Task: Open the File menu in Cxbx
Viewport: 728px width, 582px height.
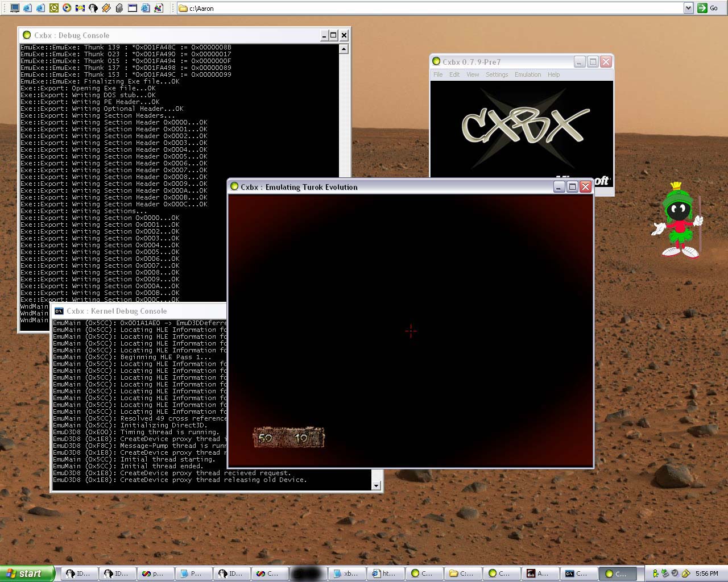Action: pos(438,74)
